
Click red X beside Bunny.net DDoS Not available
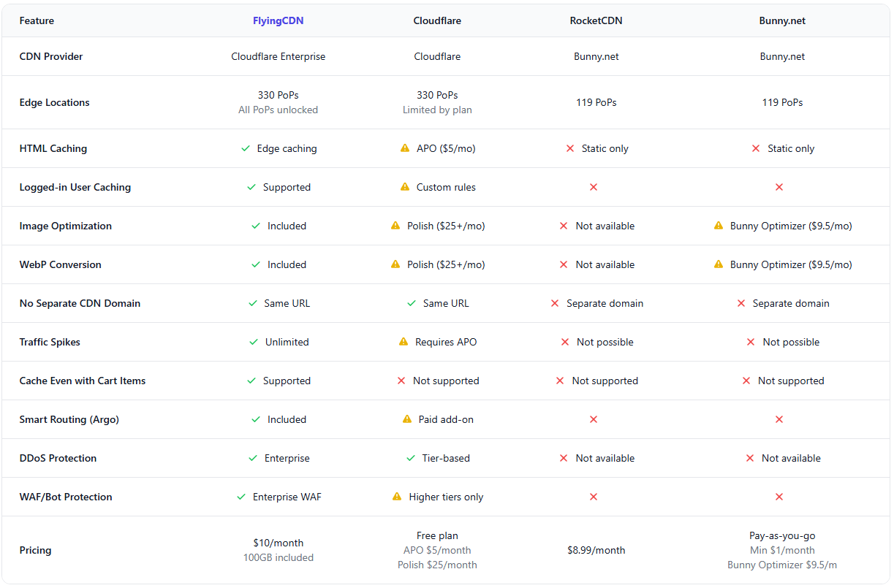750,458
